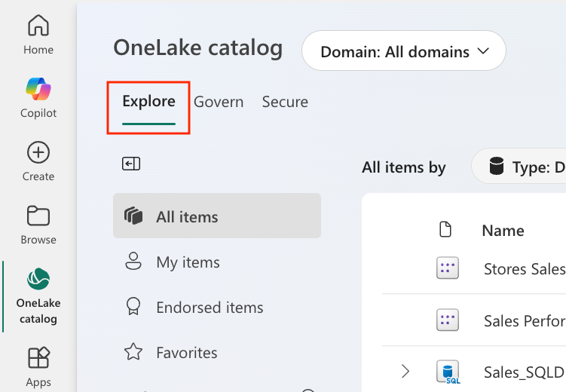Switch to the Secure tab

pos(285,102)
